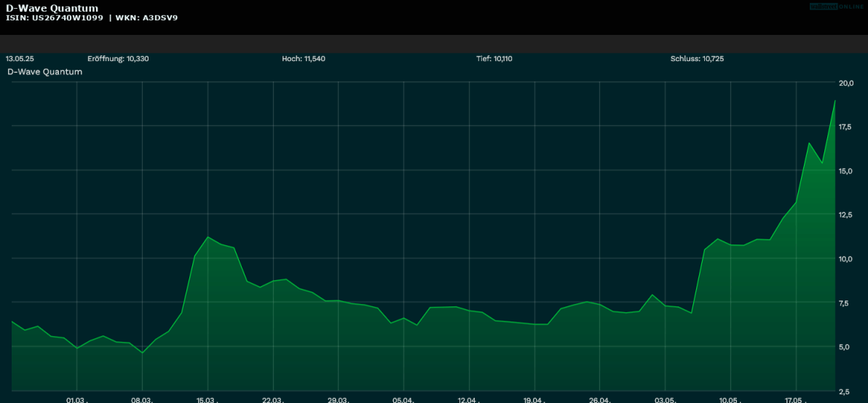Click the 2,5 price axis label

[x=844, y=391]
